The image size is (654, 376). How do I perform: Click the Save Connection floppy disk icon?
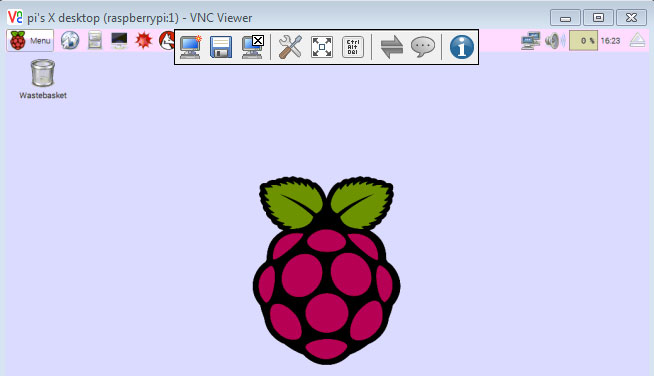tap(221, 47)
